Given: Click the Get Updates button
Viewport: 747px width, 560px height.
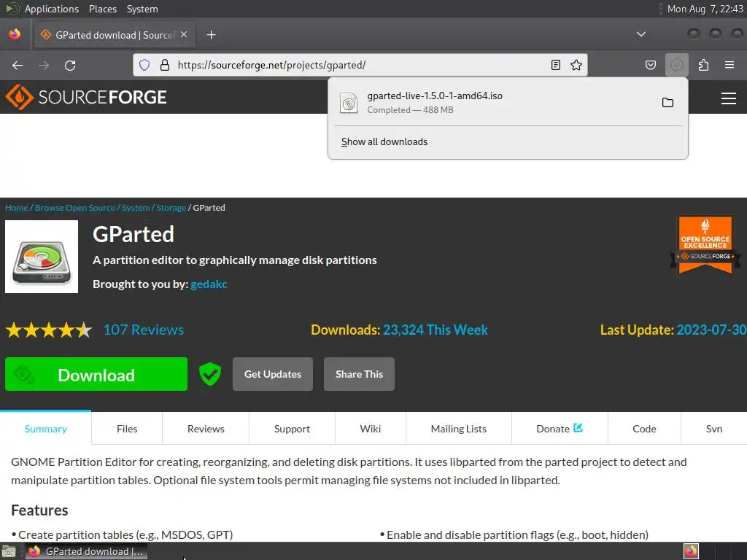Looking at the screenshot, I should [273, 374].
